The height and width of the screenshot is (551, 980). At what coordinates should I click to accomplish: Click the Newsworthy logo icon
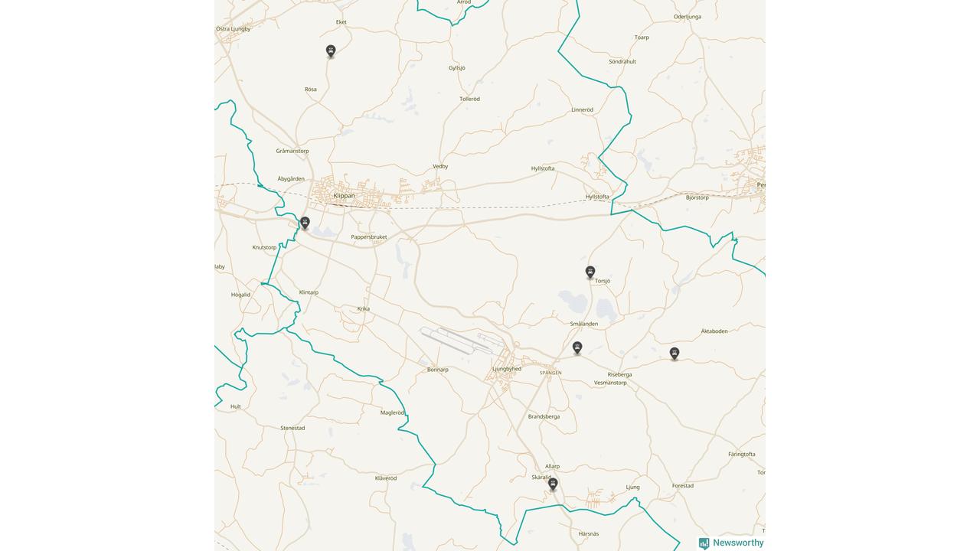[704, 543]
